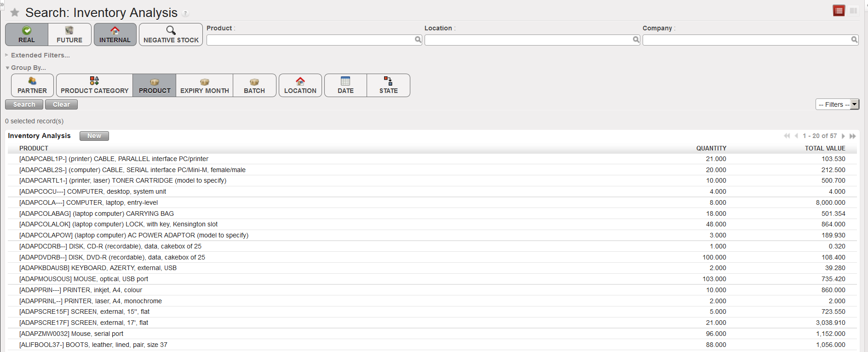The width and height of the screenshot is (868, 352).
Task: Toggle the FUTURE stock filter
Action: point(69,35)
